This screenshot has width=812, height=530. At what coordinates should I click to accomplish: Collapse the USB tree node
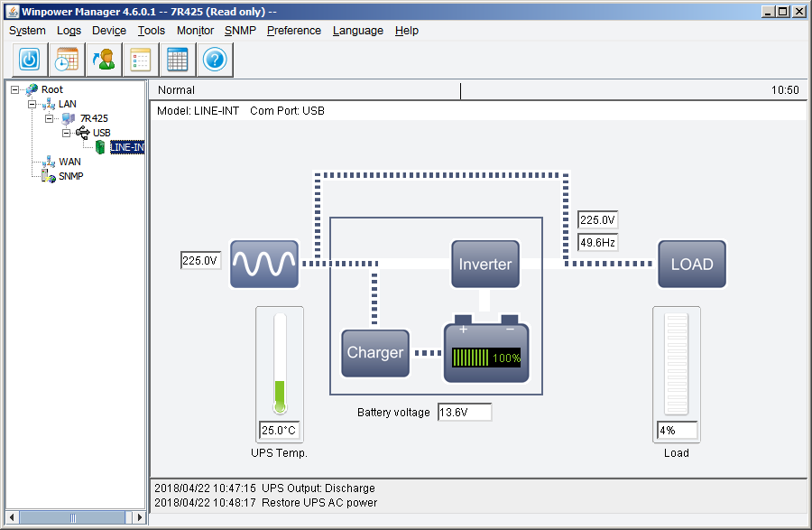click(66, 133)
